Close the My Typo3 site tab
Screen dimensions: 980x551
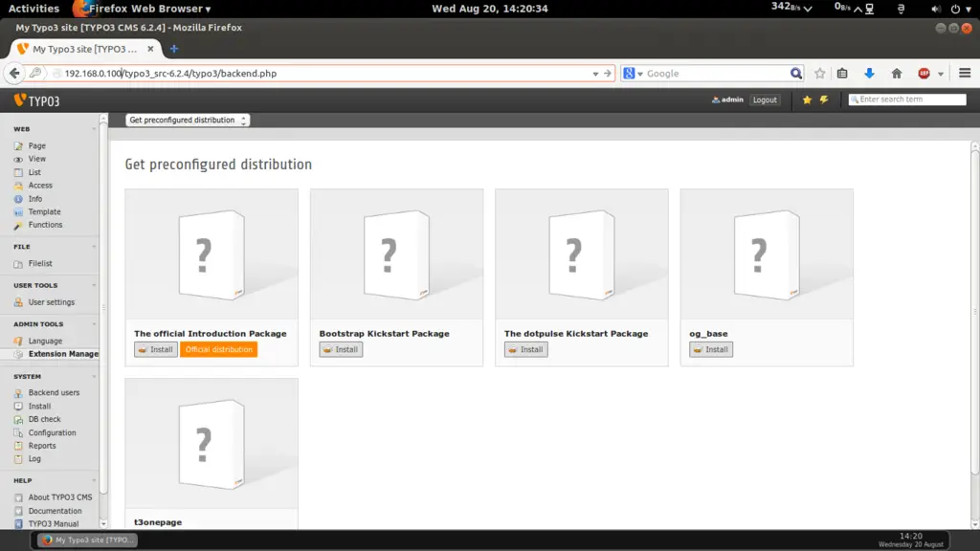(150, 49)
